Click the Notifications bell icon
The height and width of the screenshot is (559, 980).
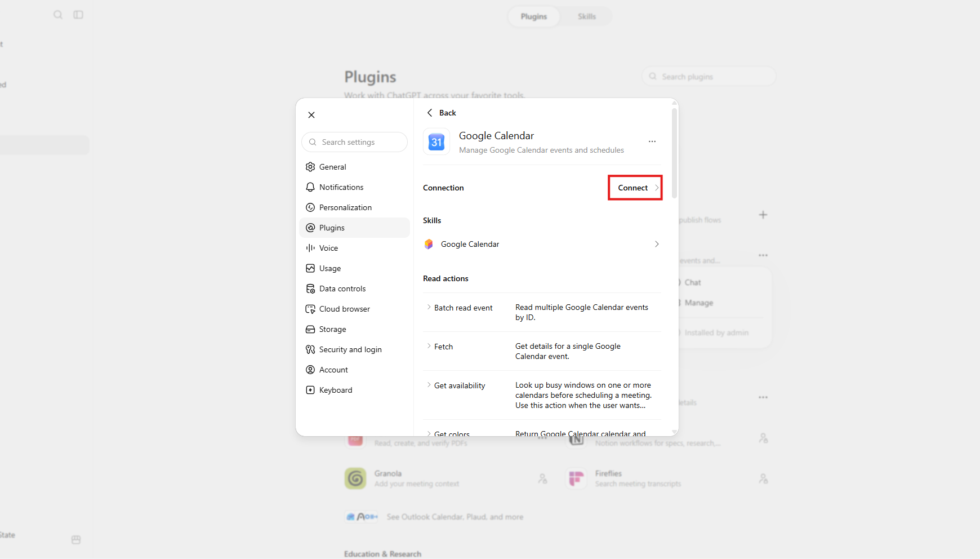310,187
